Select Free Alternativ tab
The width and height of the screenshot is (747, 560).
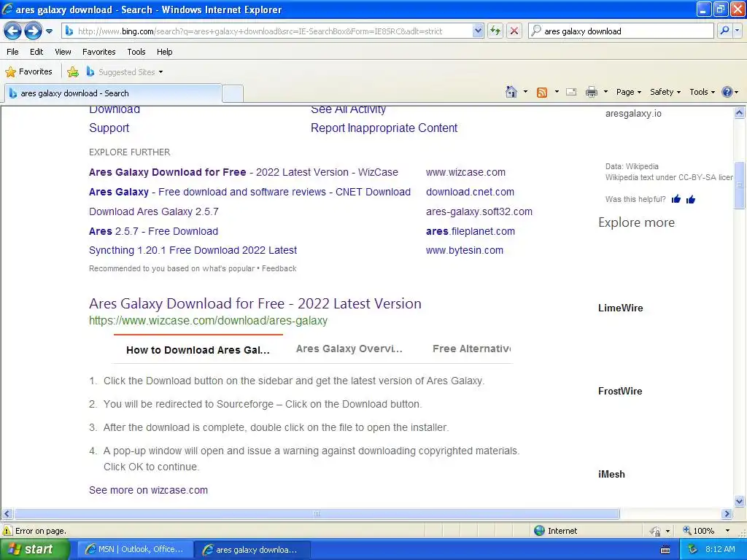pos(472,349)
